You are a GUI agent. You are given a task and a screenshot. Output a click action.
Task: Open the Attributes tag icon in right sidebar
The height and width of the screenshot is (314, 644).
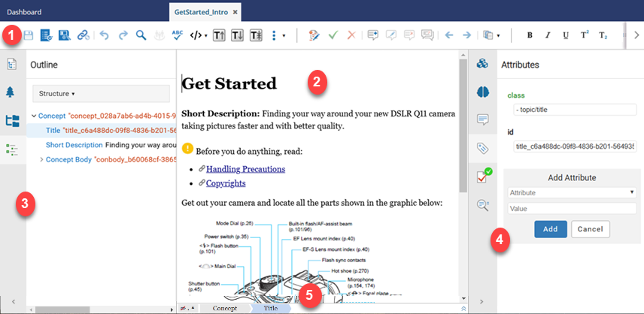click(x=483, y=148)
